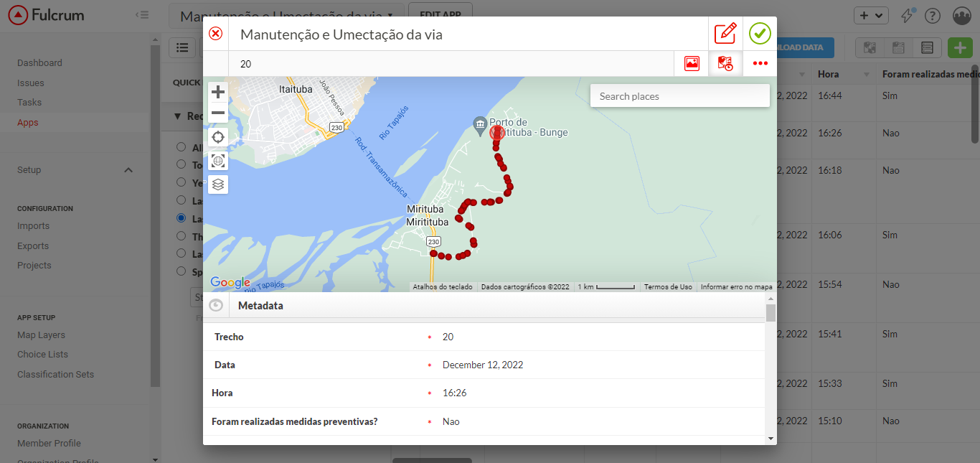This screenshot has width=980, height=463.
Task: Click the Search places input field
Action: tap(679, 96)
